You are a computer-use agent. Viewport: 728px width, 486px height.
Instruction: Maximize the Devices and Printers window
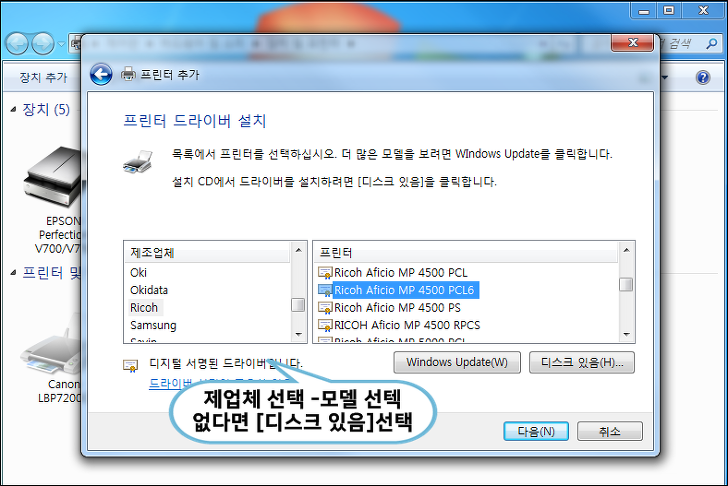(669, 10)
